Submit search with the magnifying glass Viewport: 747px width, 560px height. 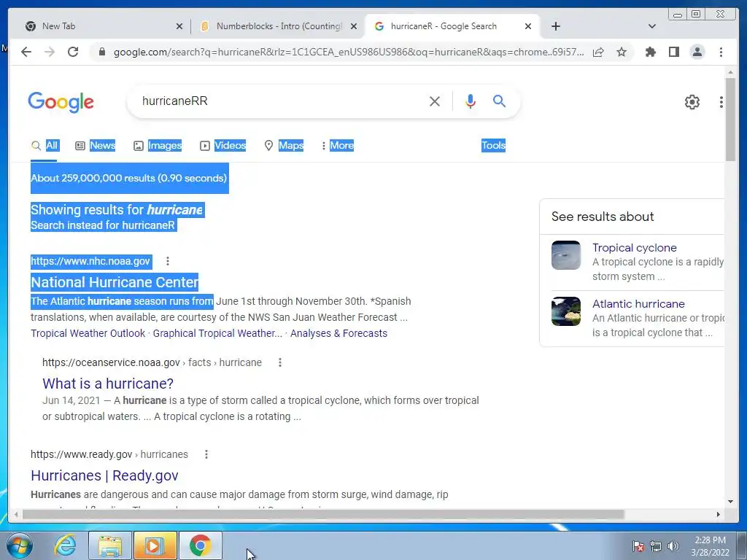(499, 101)
